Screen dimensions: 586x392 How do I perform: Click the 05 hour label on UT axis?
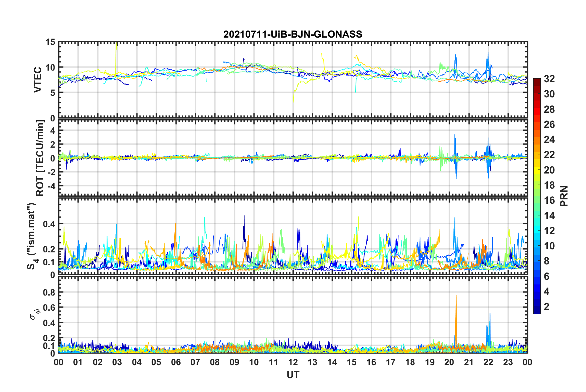point(156,362)
